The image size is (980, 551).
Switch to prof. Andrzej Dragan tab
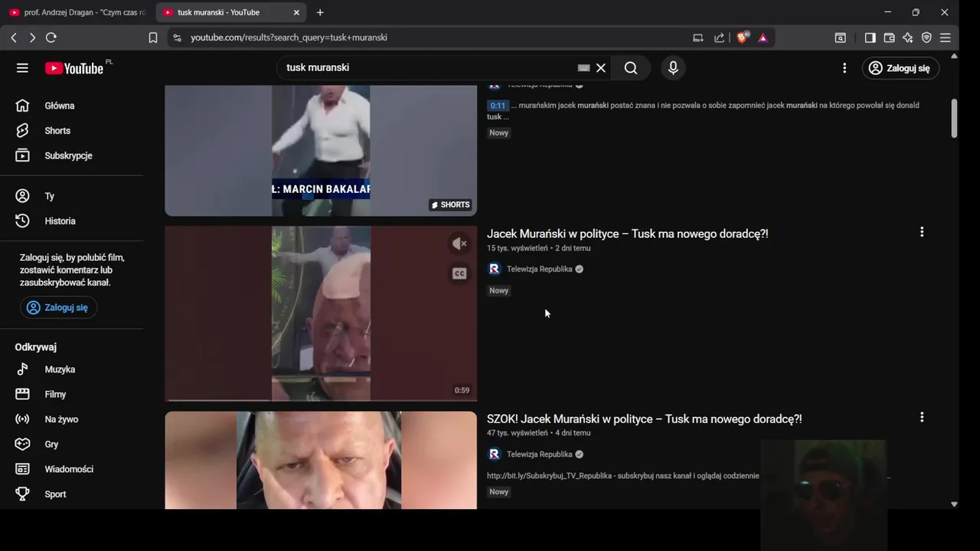pos(78,12)
